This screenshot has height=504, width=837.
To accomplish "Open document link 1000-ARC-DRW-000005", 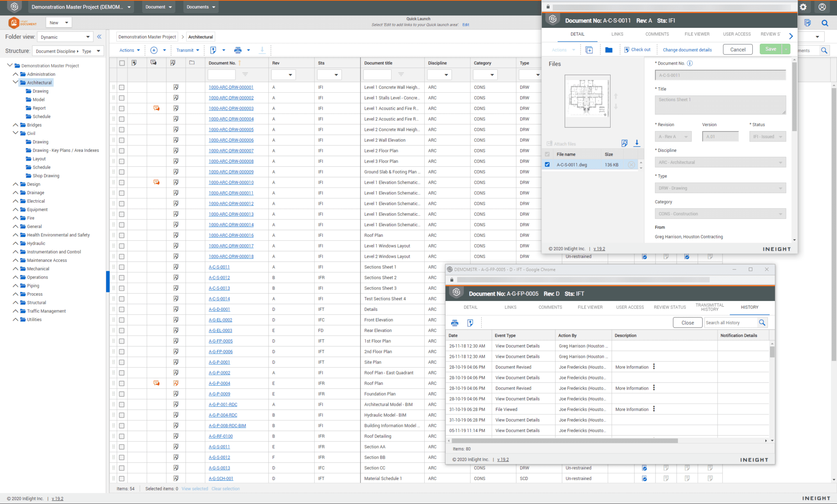I will [x=231, y=129].
